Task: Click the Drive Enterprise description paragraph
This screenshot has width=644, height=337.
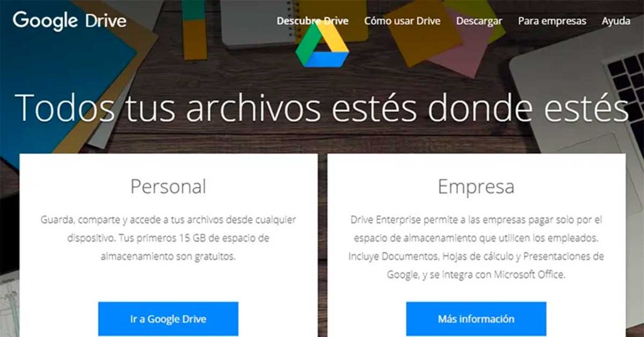Action: click(476, 247)
